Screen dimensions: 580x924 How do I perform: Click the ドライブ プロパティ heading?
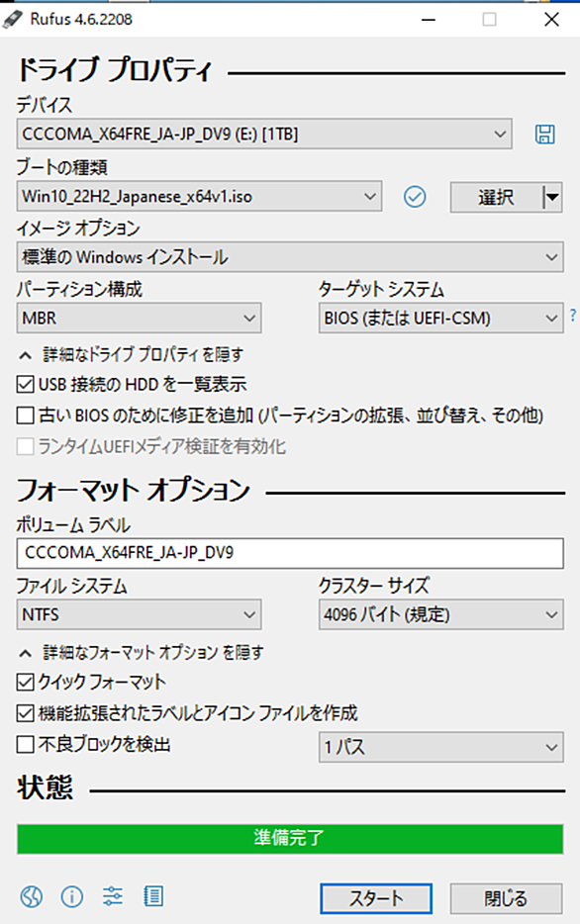click(x=115, y=70)
